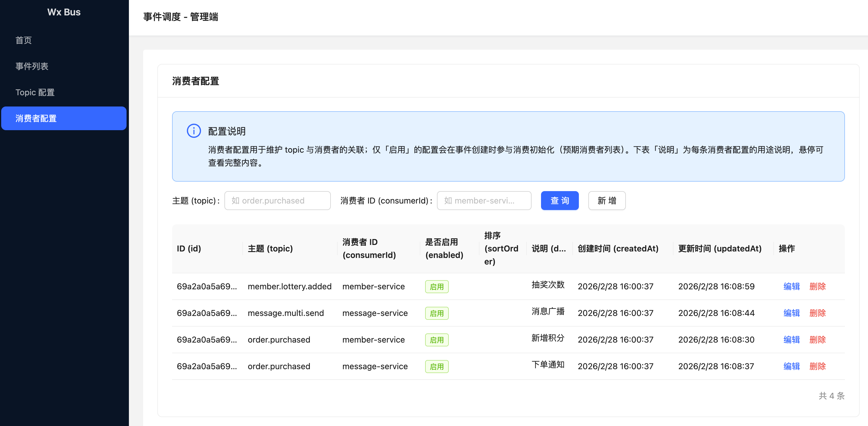Click the info icon beside 配置说明

tap(194, 131)
